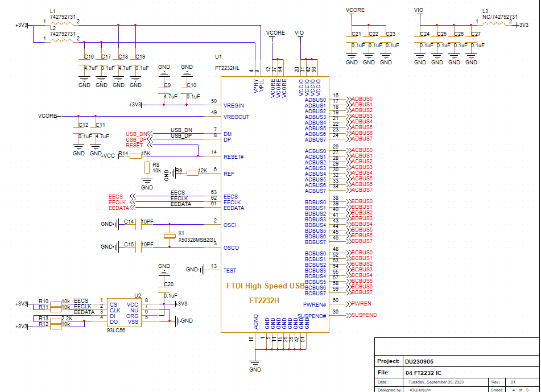Select the U2 93LC56 EEPROM body

click(x=124, y=313)
